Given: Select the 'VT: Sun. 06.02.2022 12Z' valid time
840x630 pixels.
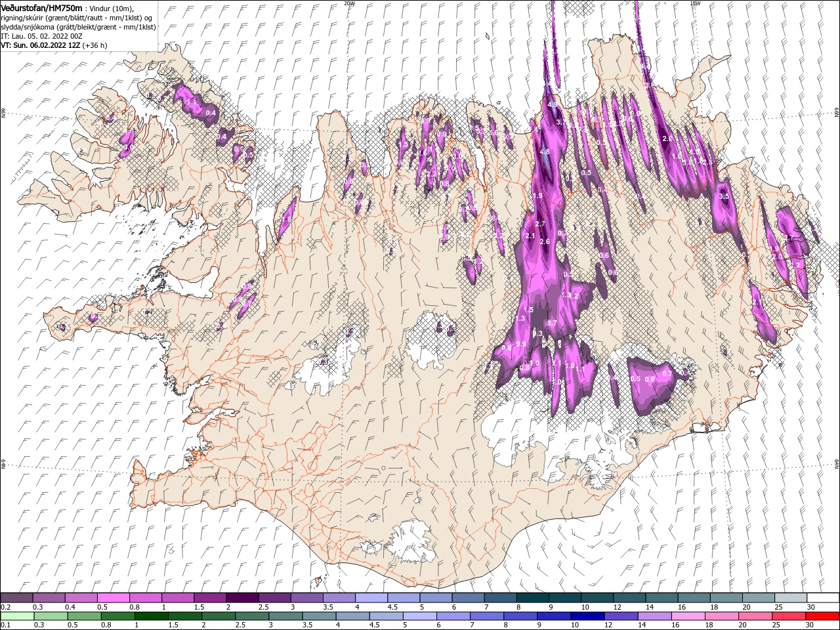Looking at the screenshot, I should coord(41,45).
